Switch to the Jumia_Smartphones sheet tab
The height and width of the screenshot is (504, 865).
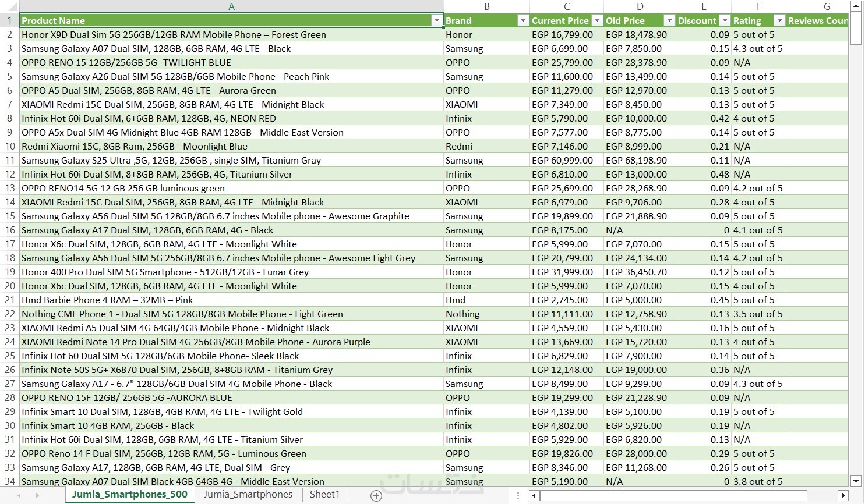248,495
